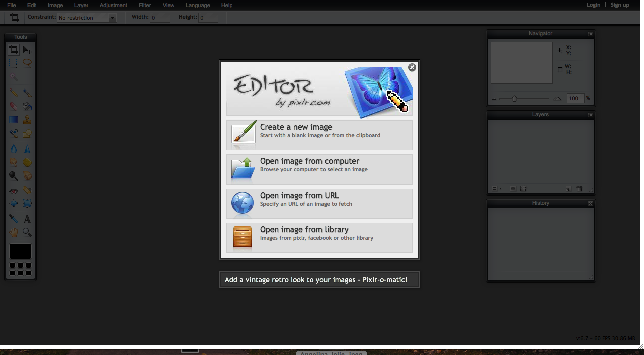The image size is (644, 355).
Task: Select the Burn hand tool
Action: click(27, 176)
